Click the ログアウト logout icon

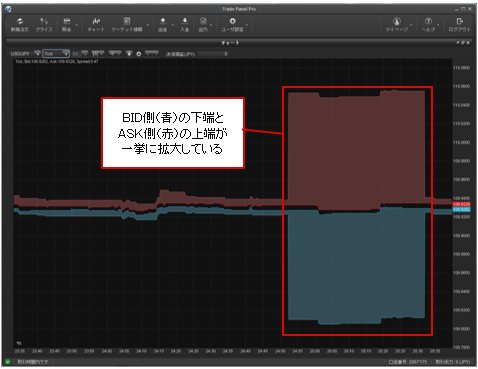459,25
